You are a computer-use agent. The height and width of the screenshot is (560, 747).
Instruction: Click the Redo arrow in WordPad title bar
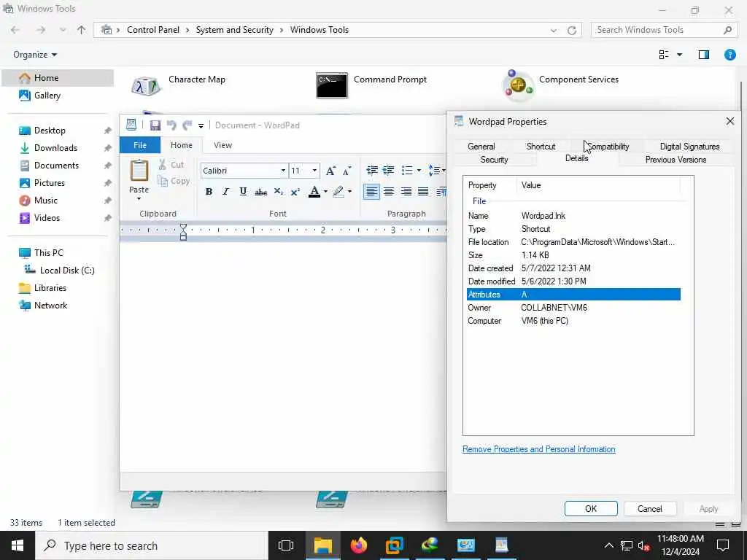(187, 125)
